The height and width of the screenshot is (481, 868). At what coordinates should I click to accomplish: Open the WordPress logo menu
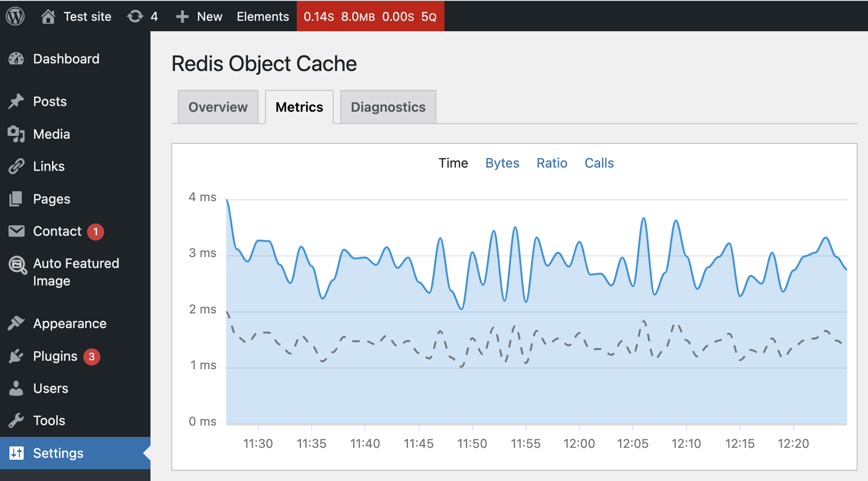click(x=15, y=17)
